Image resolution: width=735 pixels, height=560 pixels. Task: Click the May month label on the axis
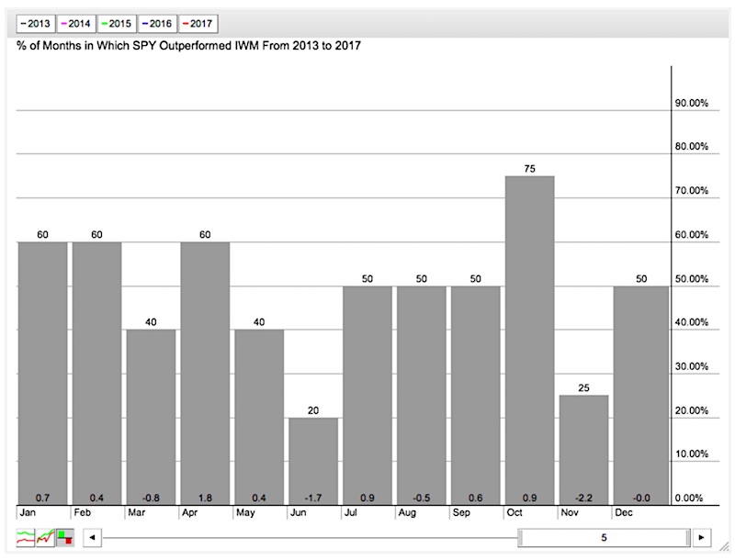click(x=245, y=512)
